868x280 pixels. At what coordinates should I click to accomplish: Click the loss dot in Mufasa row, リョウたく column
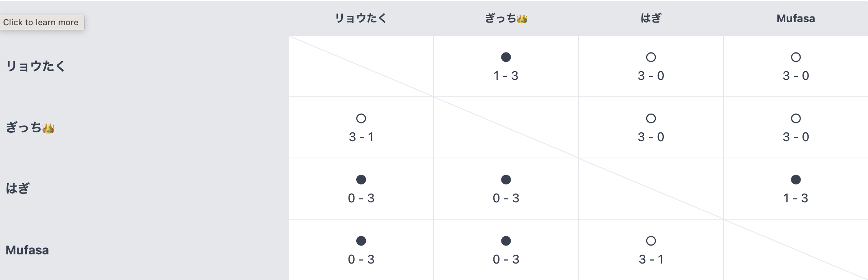[361, 241]
